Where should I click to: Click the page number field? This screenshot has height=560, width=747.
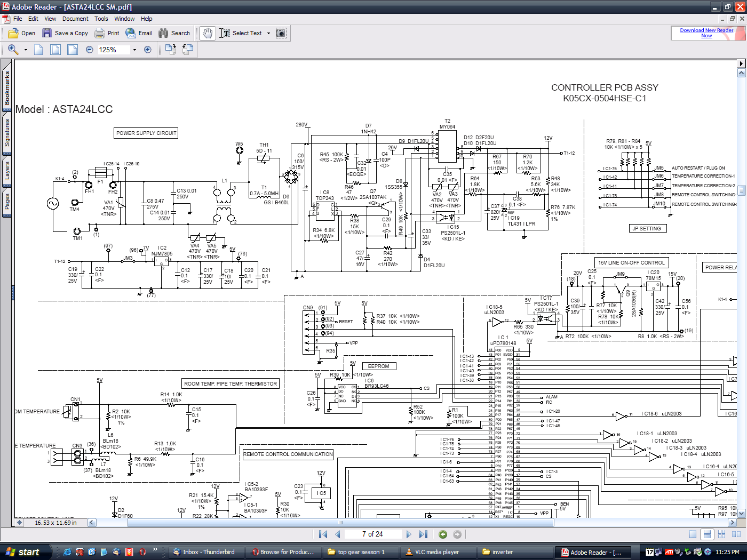click(x=372, y=534)
